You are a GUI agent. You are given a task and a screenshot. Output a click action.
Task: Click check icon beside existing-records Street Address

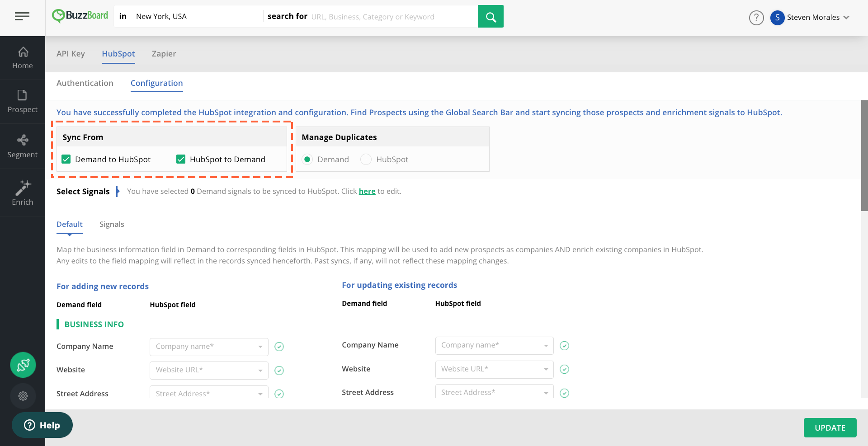[x=564, y=393]
